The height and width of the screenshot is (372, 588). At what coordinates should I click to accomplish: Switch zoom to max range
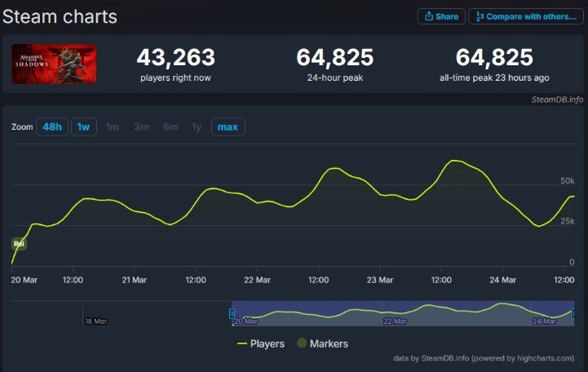tap(228, 126)
